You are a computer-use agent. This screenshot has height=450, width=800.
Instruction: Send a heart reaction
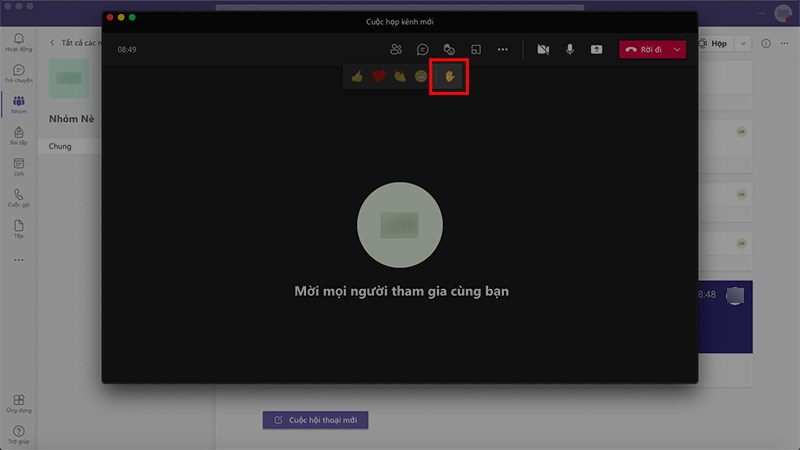tap(379, 77)
